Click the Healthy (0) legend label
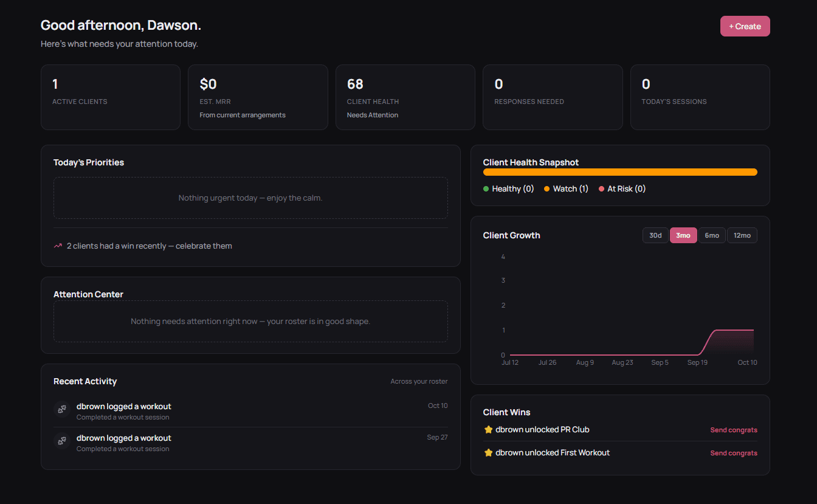 [513, 189]
